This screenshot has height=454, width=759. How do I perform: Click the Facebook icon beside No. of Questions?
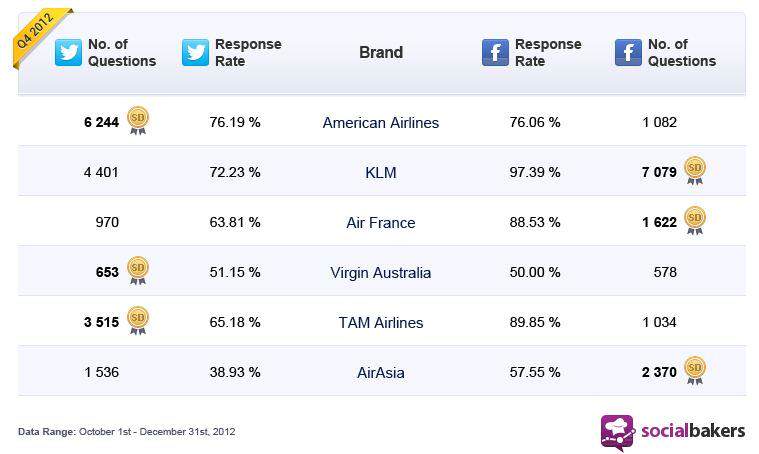628,52
